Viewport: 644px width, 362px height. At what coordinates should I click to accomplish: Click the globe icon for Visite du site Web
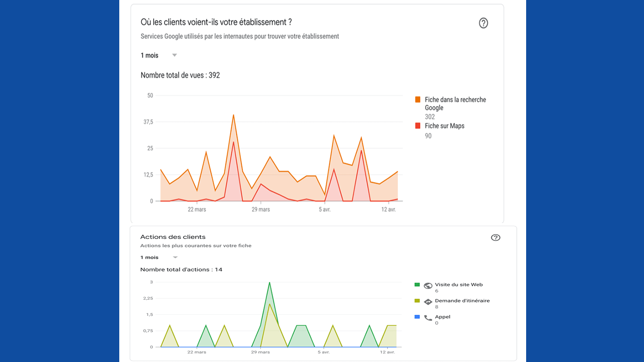[428, 286]
